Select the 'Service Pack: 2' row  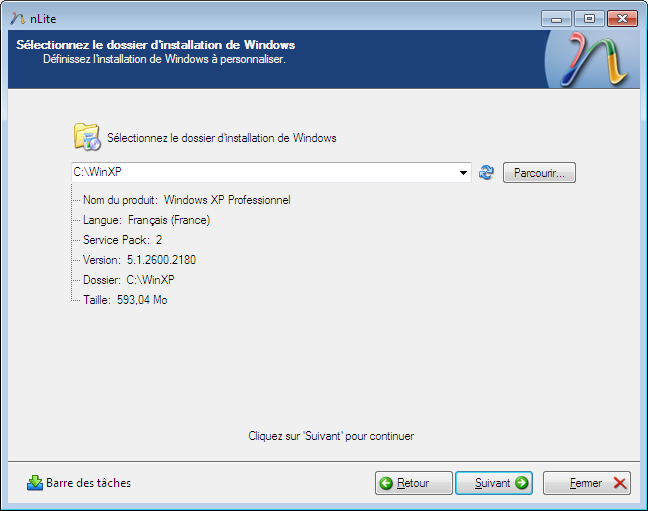123,240
